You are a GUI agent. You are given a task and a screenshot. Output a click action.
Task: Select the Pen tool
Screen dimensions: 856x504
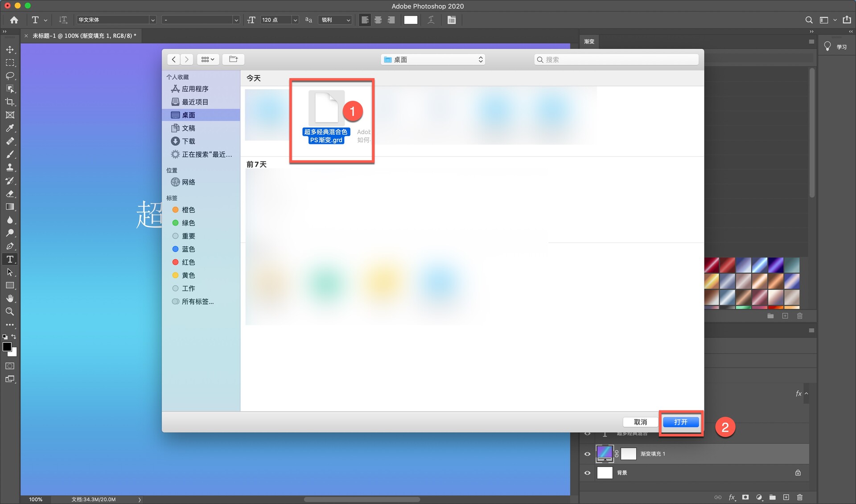pyautogui.click(x=10, y=246)
